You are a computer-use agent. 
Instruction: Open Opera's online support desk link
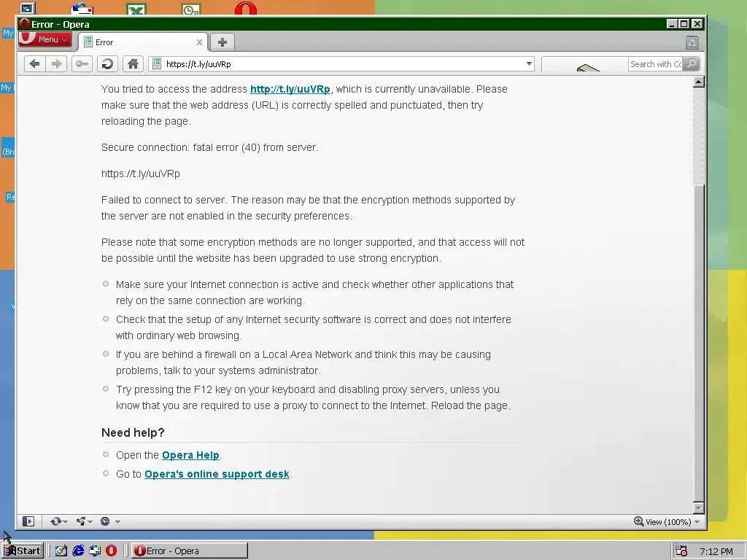pos(217,474)
